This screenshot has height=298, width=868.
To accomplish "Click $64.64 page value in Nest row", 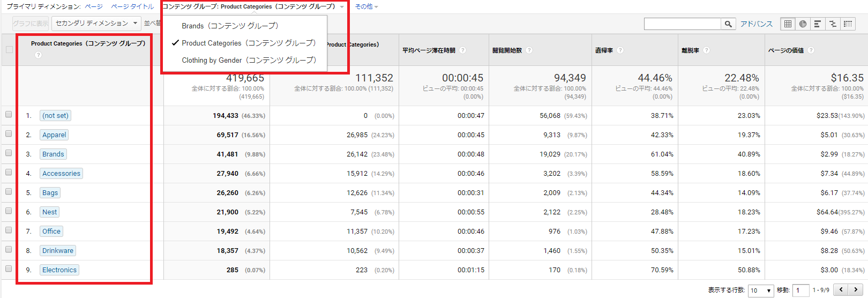I will click(x=827, y=212).
